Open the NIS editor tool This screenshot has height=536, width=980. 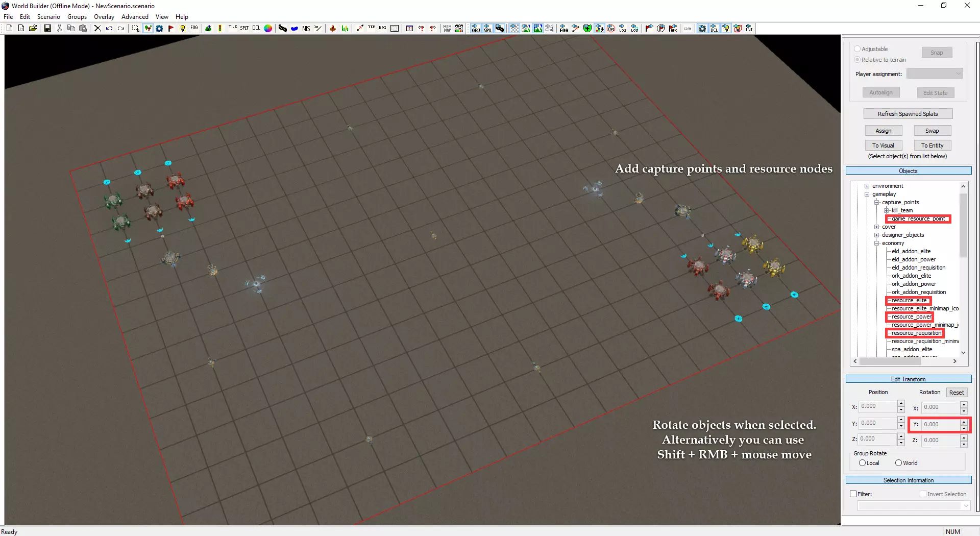(306, 29)
